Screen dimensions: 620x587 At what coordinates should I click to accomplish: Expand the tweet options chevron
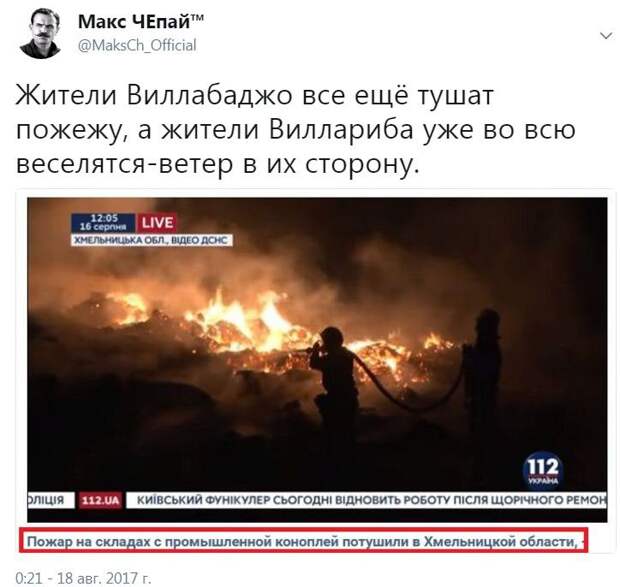click(606, 36)
